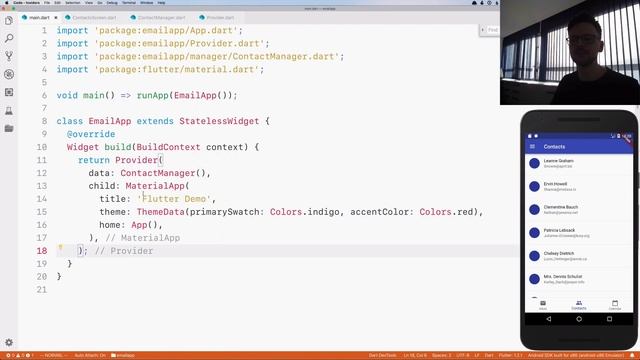Tap the Android home button
Viewport: 640px width, 360px height.
point(579,319)
